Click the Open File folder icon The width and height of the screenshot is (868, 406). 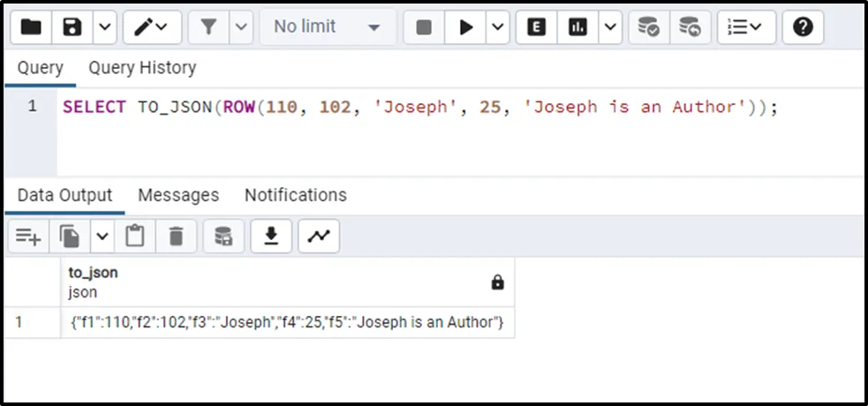click(x=31, y=27)
